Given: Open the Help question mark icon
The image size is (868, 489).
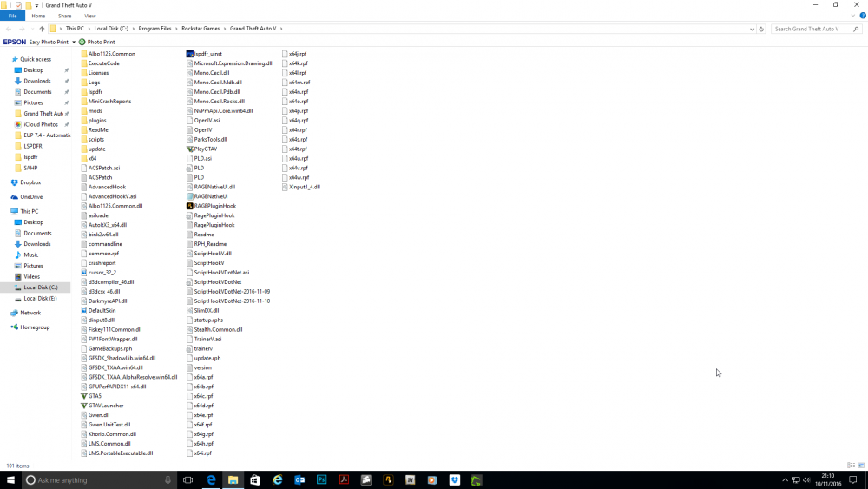Looking at the screenshot, I should click(863, 16).
